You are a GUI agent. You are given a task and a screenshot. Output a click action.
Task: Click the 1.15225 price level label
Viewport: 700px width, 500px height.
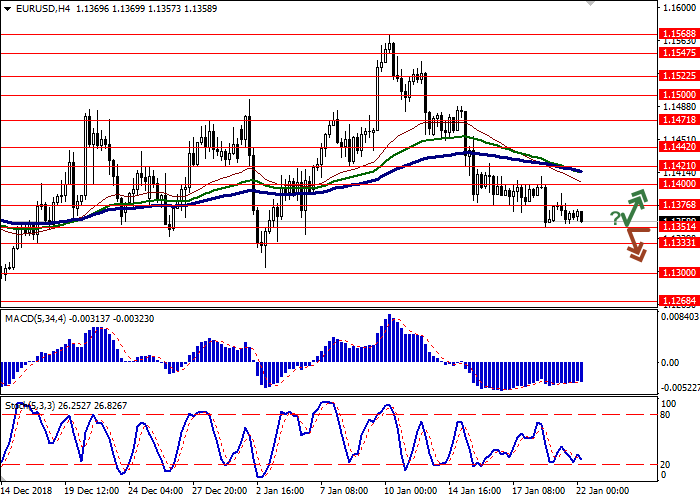pyautogui.click(x=677, y=76)
